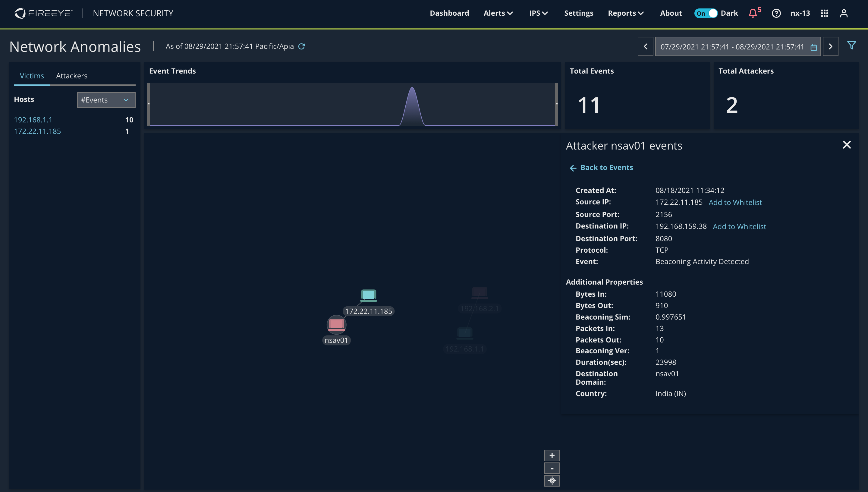This screenshot has height=492, width=868.
Task: Open the About page
Action: pos(671,13)
